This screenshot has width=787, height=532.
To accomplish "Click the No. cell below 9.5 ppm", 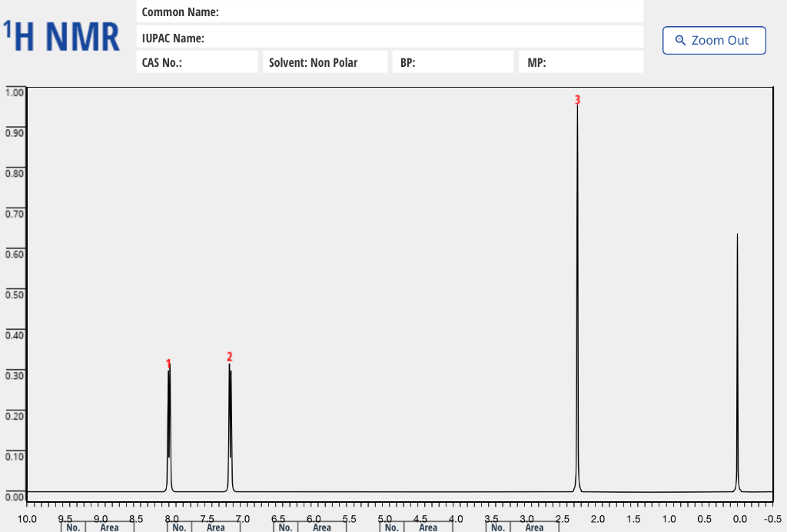I will [x=73, y=527].
